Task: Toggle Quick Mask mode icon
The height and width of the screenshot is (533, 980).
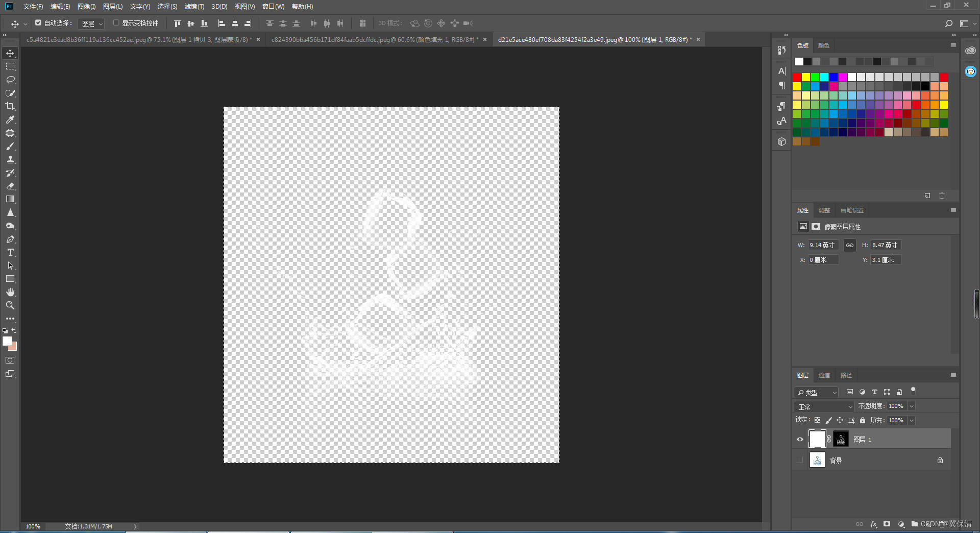Action: 10,360
